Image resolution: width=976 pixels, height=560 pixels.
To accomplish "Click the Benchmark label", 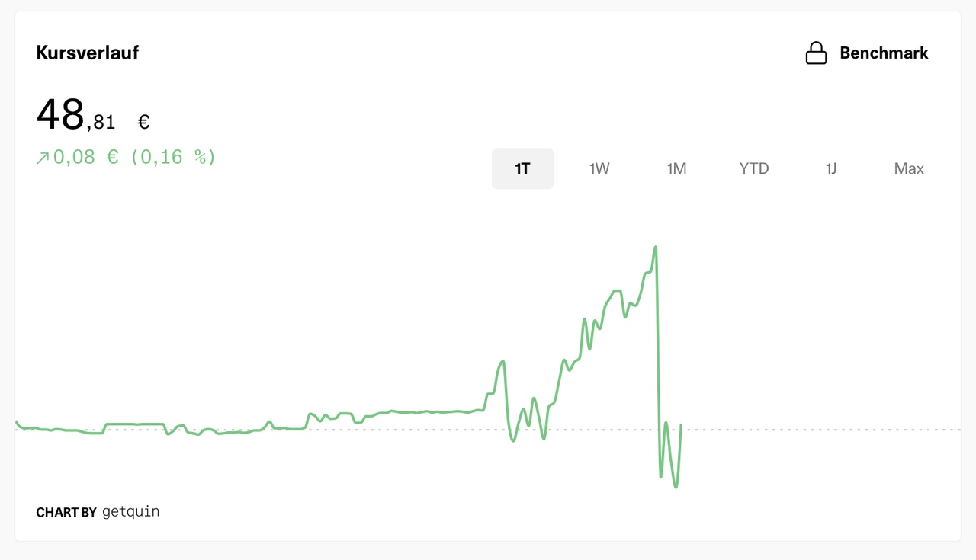I will (x=884, y=53).
